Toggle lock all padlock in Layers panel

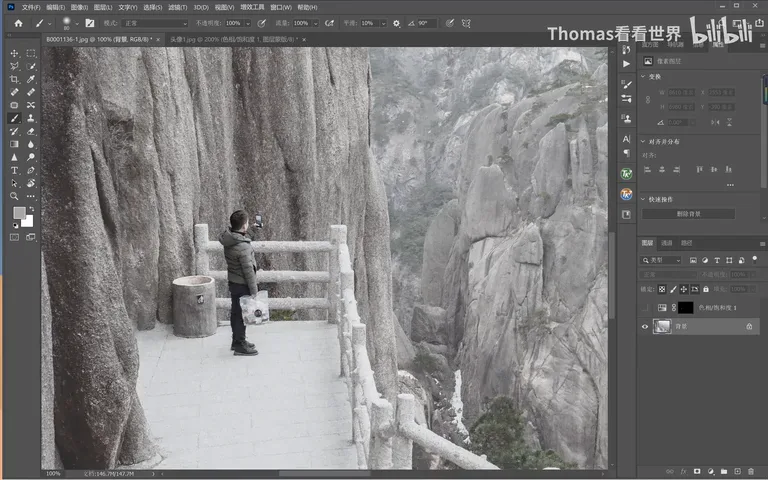706,289
